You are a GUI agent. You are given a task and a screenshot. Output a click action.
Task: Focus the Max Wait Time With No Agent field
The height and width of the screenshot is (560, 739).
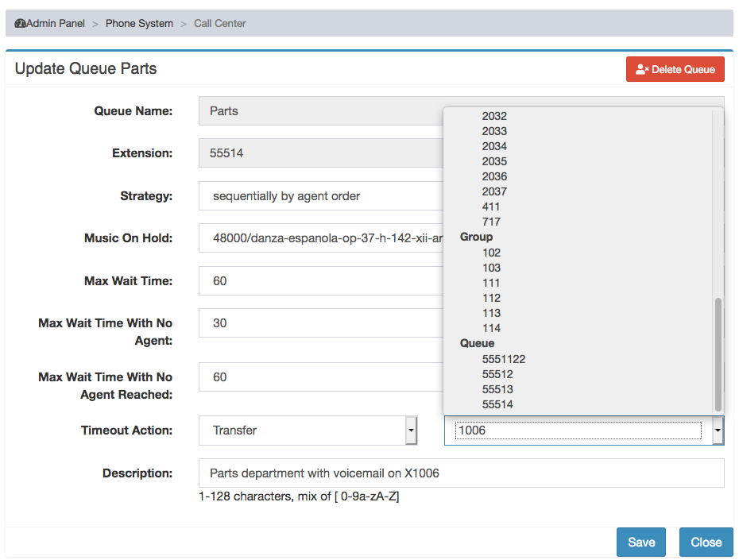click(x=321, y=323)
